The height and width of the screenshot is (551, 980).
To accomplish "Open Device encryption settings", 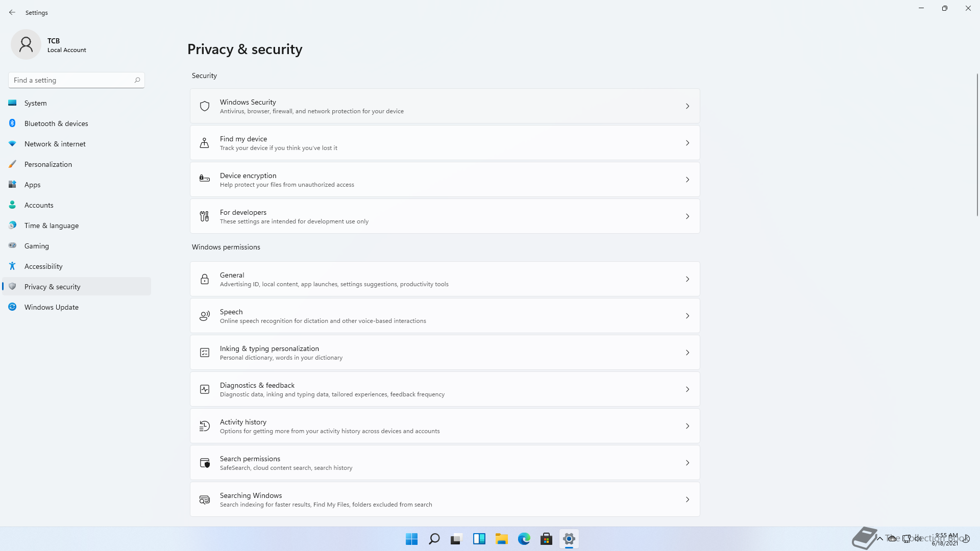I will 445,180.
